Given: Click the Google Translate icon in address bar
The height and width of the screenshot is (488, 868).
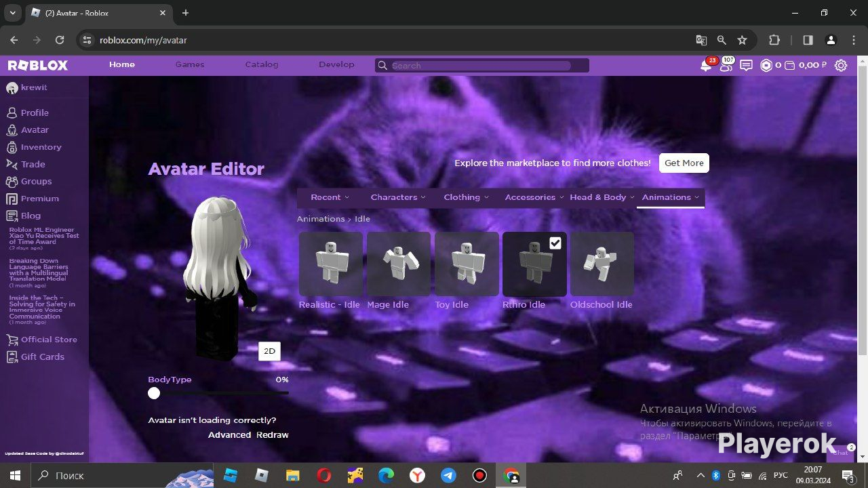Looking at the screenshot, I should pyautogui.click(x=701, y=40).
